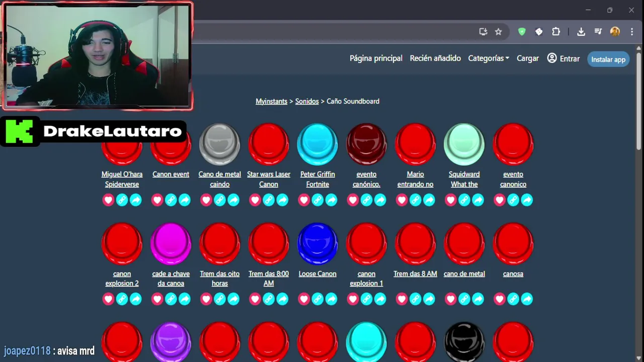Copy link for Canon event sound

[171, 200]
